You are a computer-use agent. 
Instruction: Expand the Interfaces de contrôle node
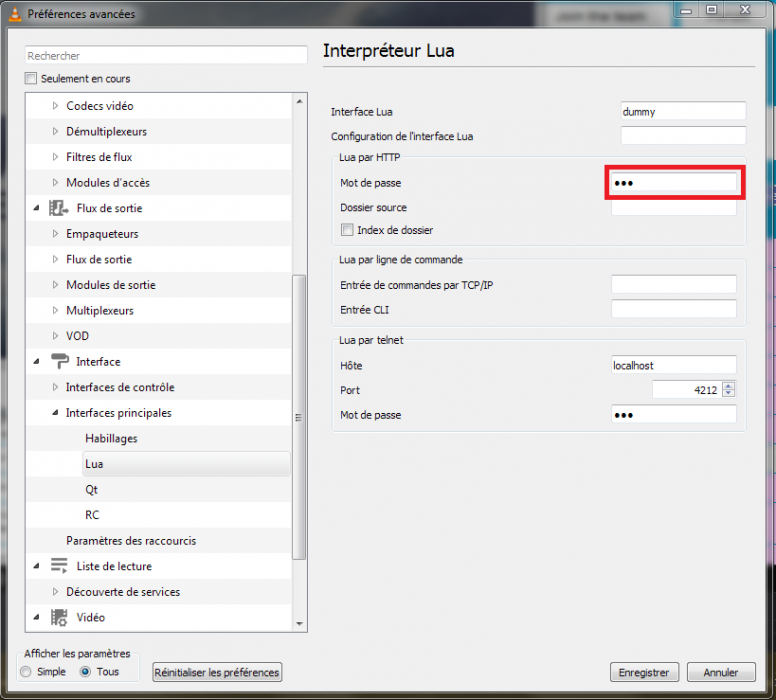(x=55, y=387)
